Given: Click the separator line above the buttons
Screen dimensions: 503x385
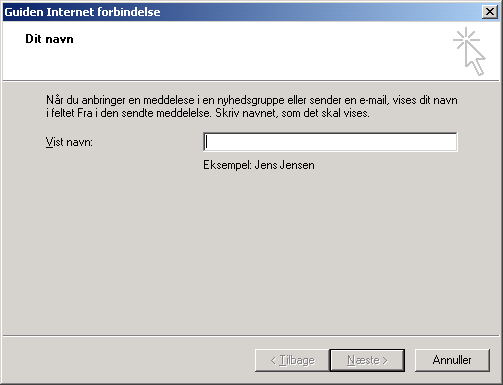Looking at the screenshot, I should pos(251,335).
